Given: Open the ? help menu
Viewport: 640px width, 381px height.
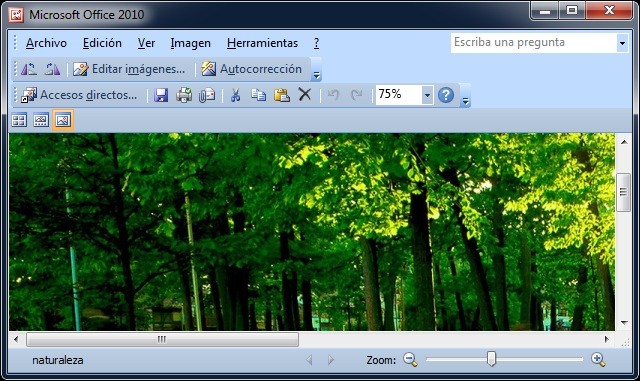Looking at the screenshot, I should [316, 43].
